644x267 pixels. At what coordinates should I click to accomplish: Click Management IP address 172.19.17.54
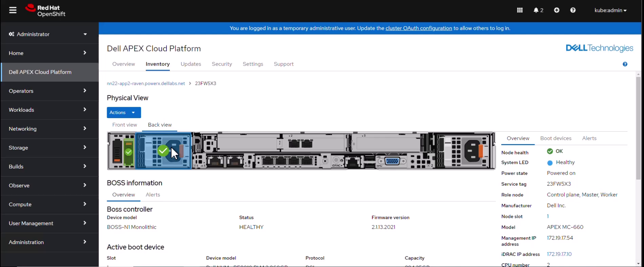click(560, 238)
